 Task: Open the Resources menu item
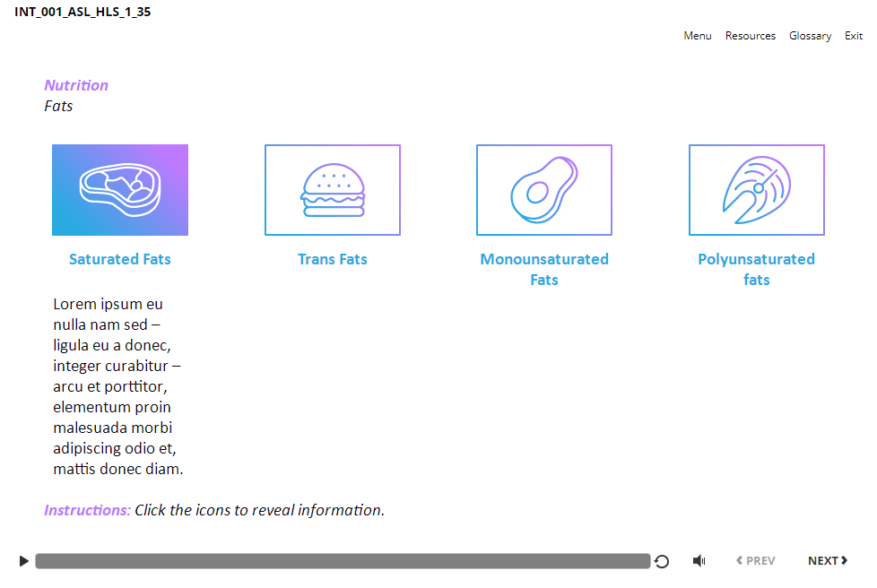[x=751, y=36]
